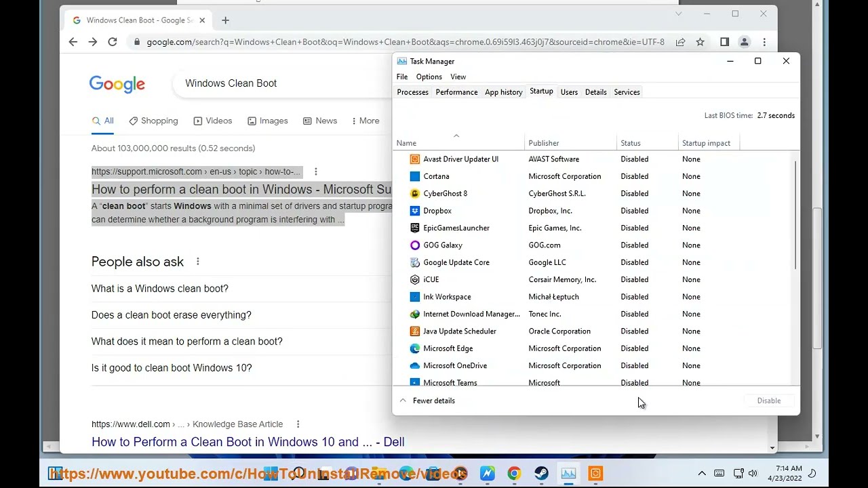Show hidden system tray icons
Screen dimensions: 868x488
coord(702,473)
